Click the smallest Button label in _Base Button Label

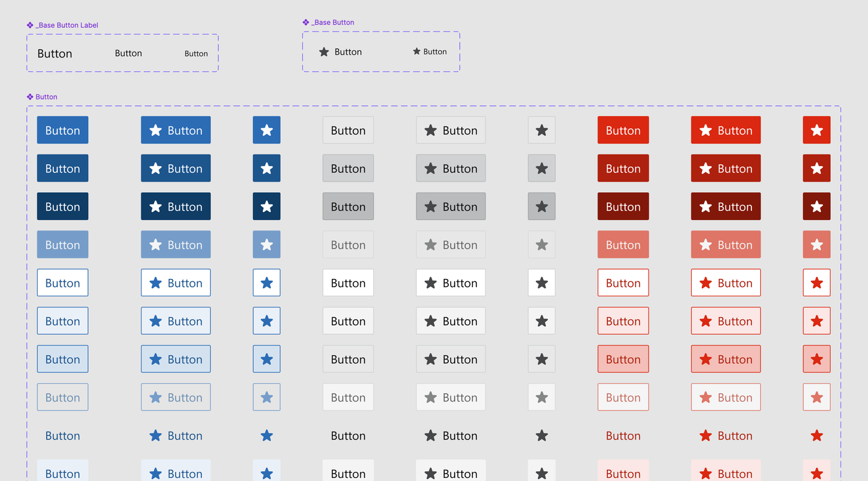click(196, 53)
